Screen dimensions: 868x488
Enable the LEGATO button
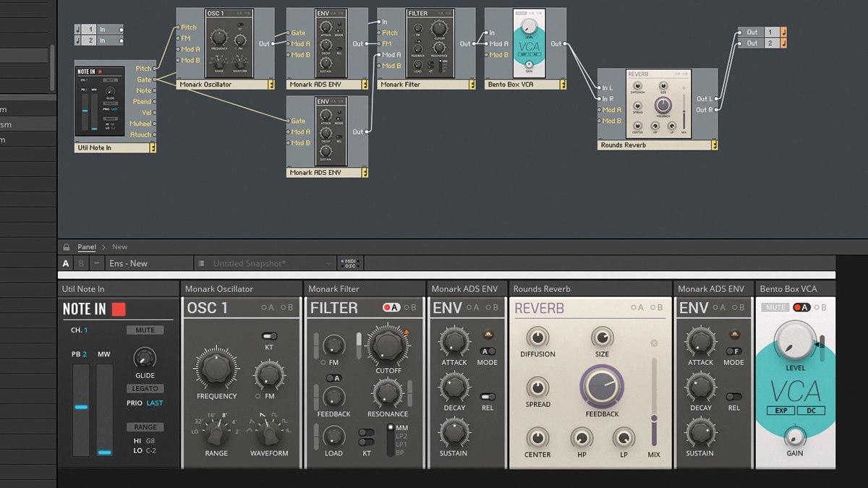coord(145,389)
